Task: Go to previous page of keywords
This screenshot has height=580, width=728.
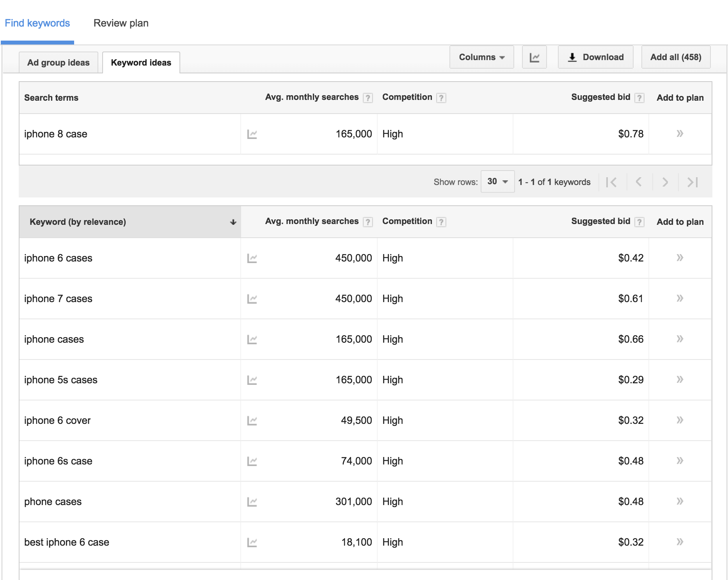Action: click(639, 182)
